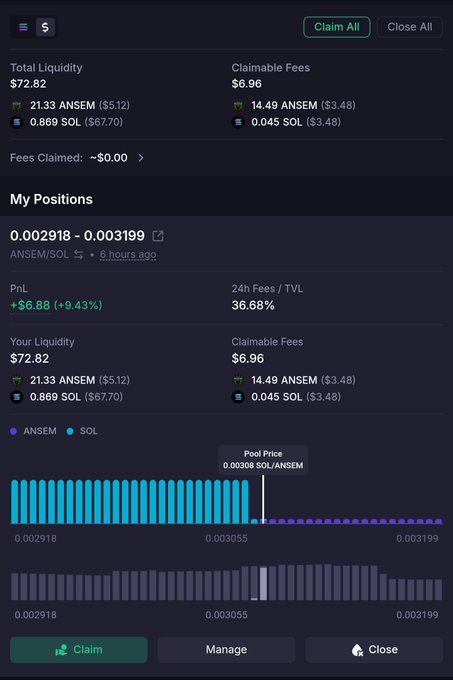Click the PnL value +$6.88
Screen dimensions: 453x680
30,305
